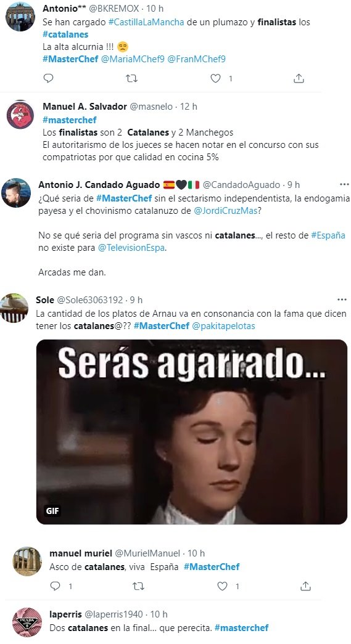351x644 pixels.
Task: Retweet manuel muriel's tweet
Action: point(139,586)
